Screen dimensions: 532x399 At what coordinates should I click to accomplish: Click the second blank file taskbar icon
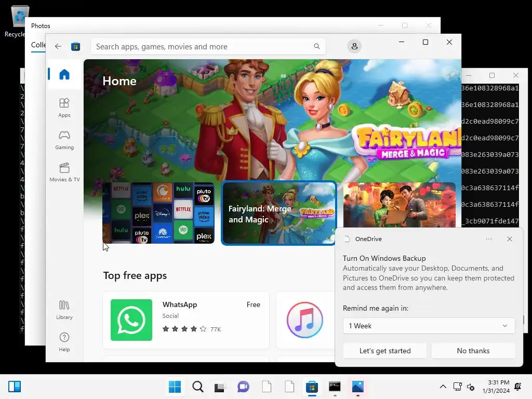[x=289, y=387]
